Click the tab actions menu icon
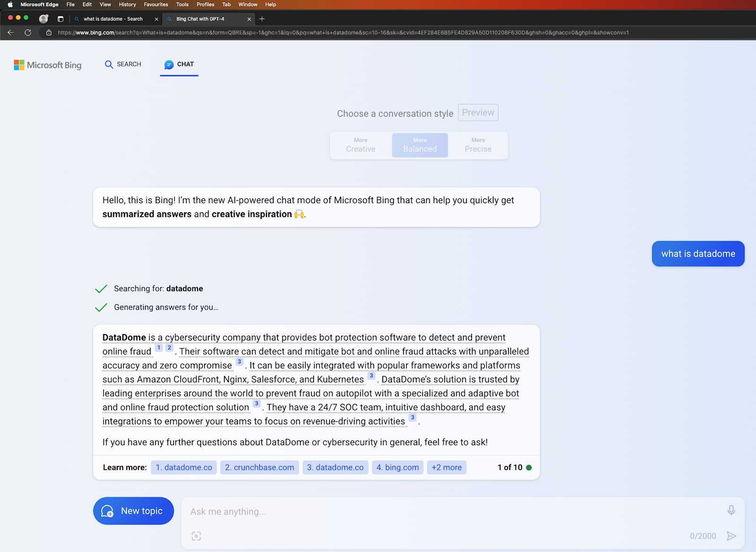Image resolution: width=756 pixels, height=552 pixels. coord(60,19)
